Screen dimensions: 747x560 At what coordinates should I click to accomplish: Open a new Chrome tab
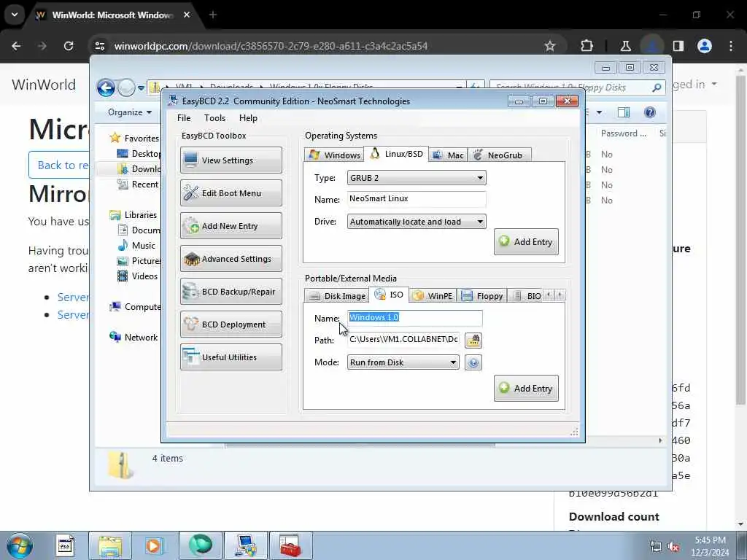click(x=213, y=15)
